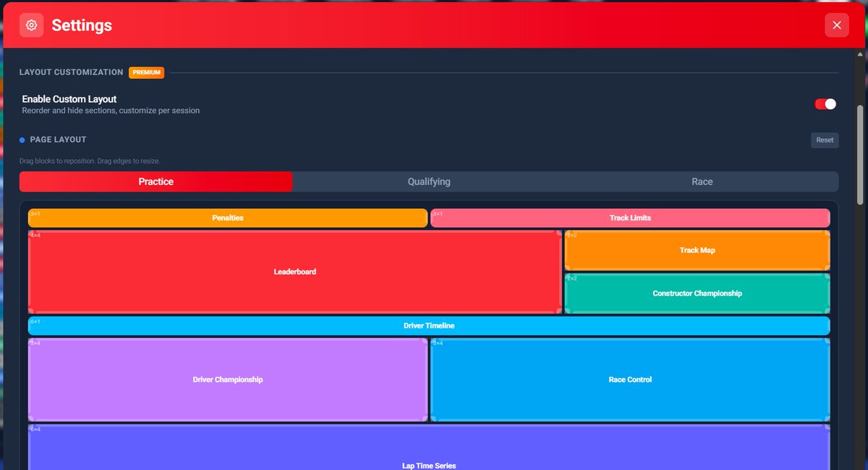Switch to the Practice session tab
This screenshot has height=470, width=868.
(x=156, y=181)
